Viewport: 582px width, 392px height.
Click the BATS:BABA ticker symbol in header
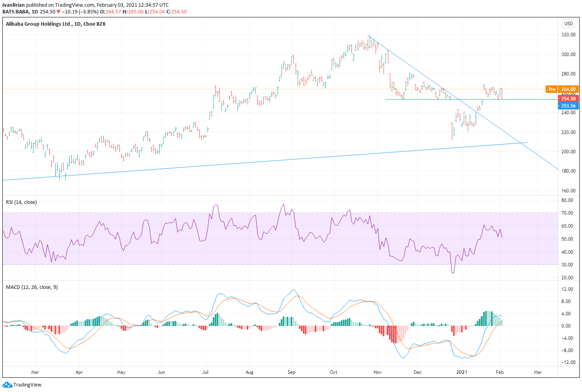pyautogui.click(x=16, y=12)
